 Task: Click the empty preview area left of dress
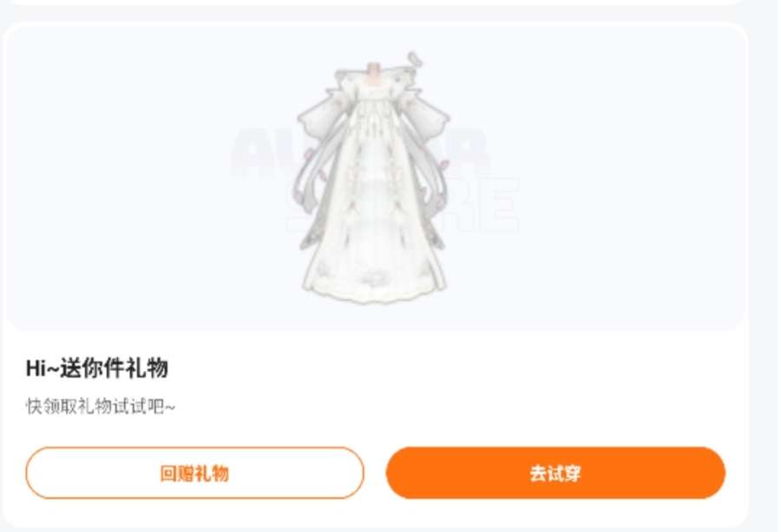pos(149,178)
